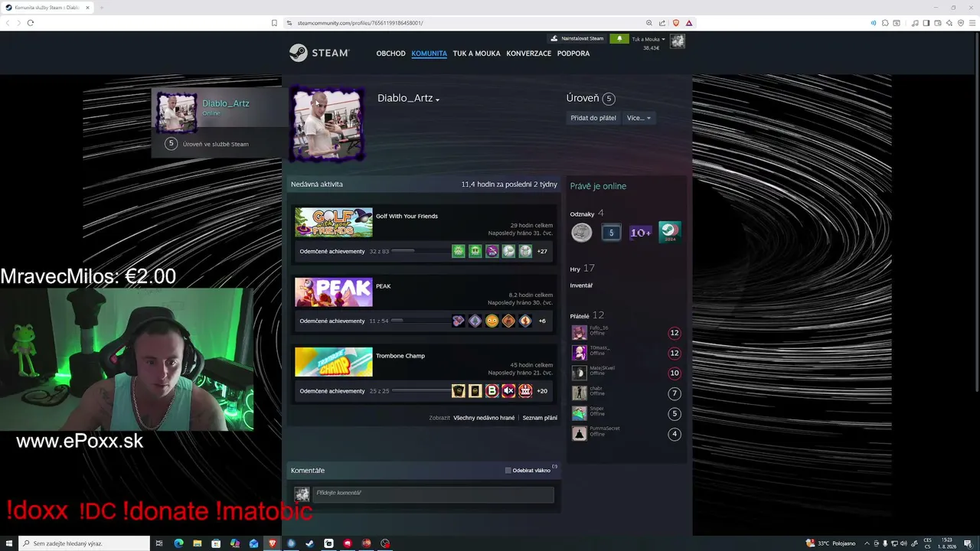Screen dimensions: 980x551
Task: Open the KOMUNITA menu item
Action: (x=430, y=54)
